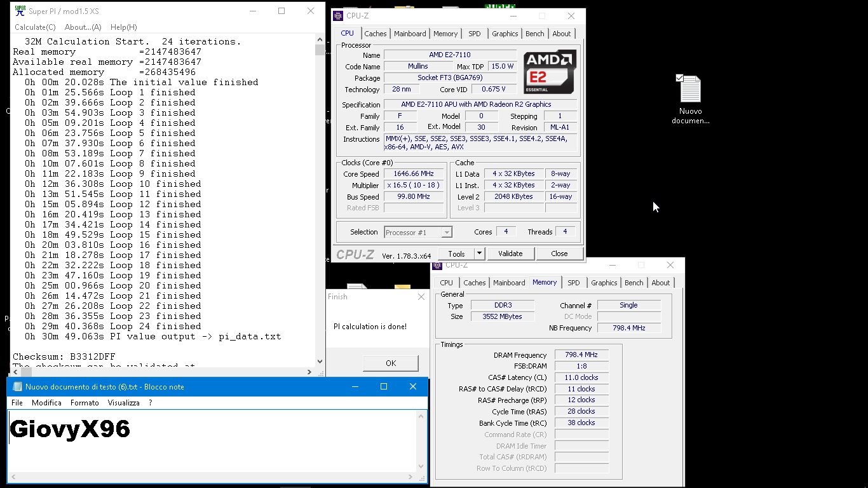868x488 pixels.
Task: Open the Calculate(C) menu in Super PI
Action: pyautogui.click(x=35, y=27)
